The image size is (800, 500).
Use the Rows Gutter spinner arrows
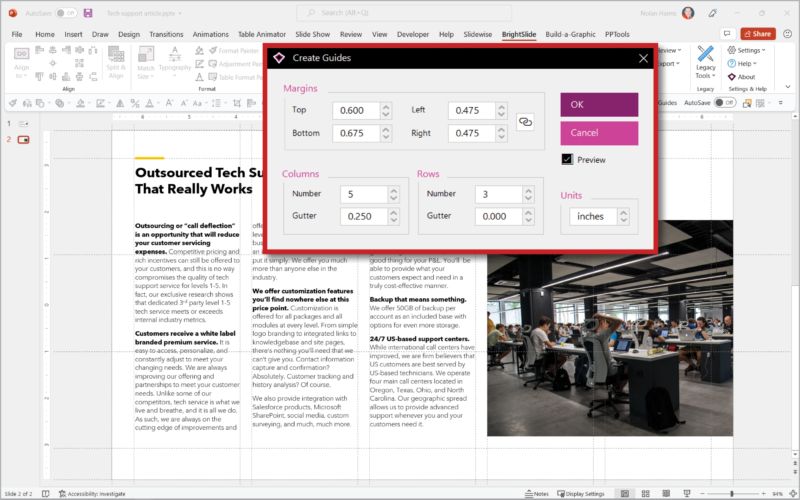pos(528,216)
